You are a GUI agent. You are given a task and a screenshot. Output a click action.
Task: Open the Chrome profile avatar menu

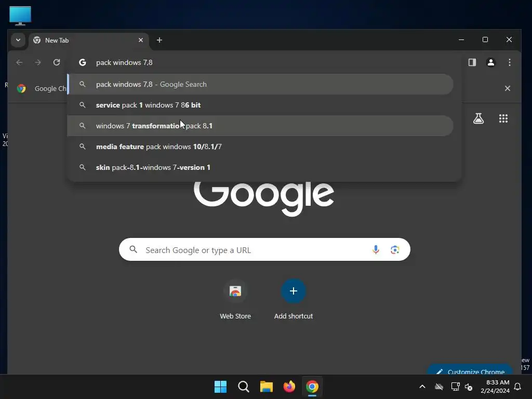(490, 62)
